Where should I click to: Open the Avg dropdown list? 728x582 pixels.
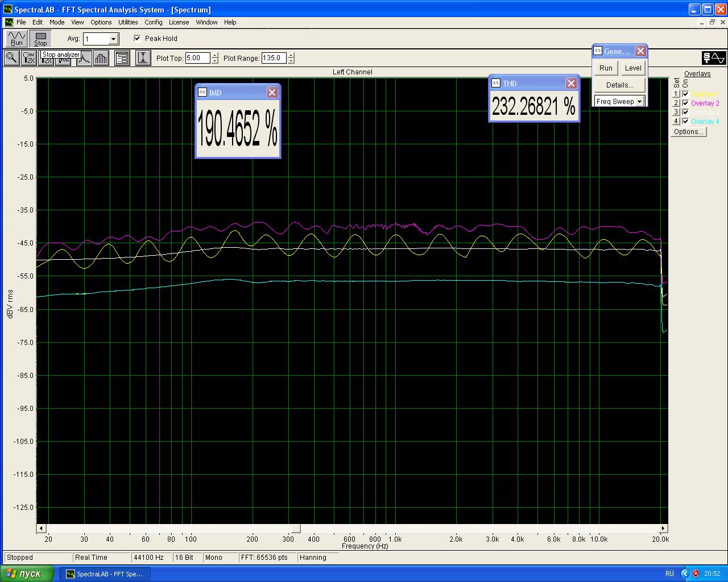113,39
